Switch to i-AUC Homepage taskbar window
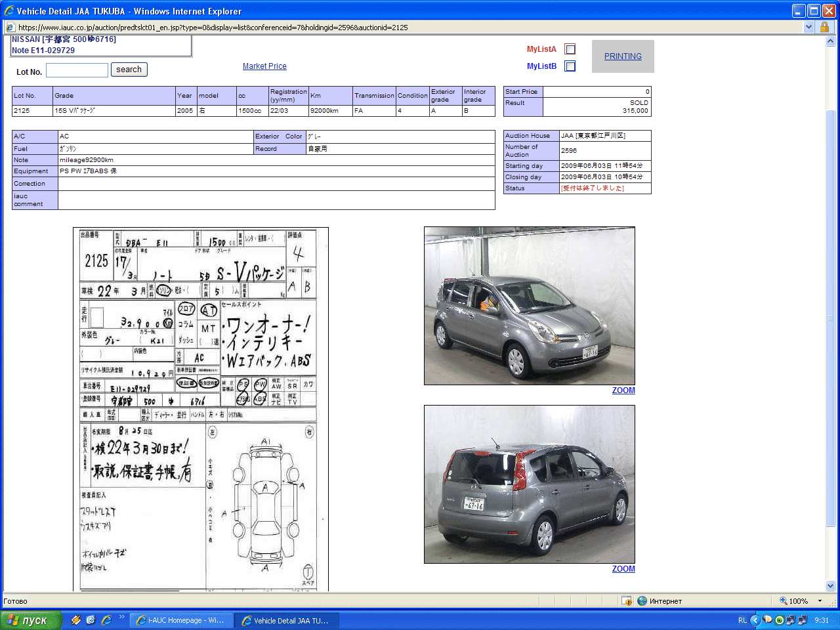 (181, 620)
